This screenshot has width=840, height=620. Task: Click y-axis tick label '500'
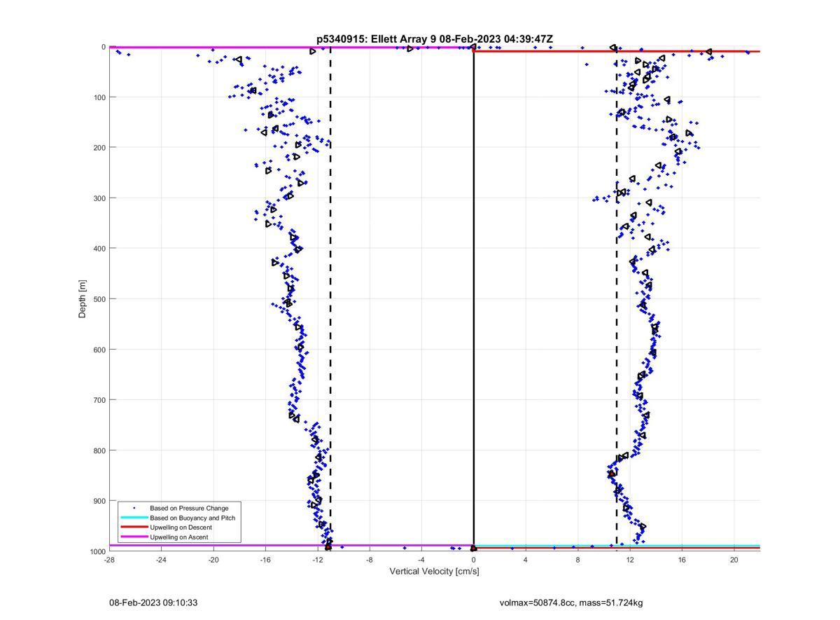pos(99,299)
